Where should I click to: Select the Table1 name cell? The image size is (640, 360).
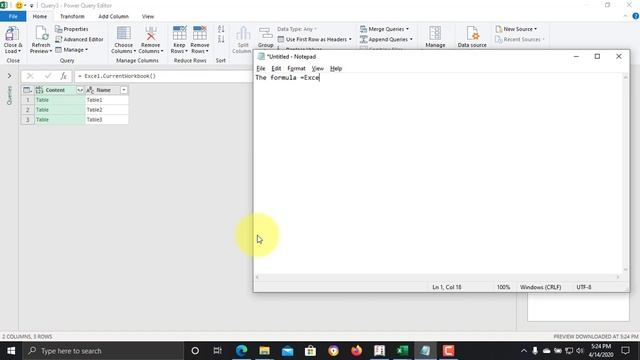coord(106,100)
